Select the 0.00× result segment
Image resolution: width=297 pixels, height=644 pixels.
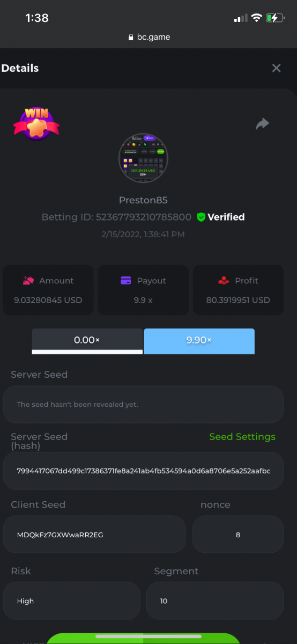[87, 341]
